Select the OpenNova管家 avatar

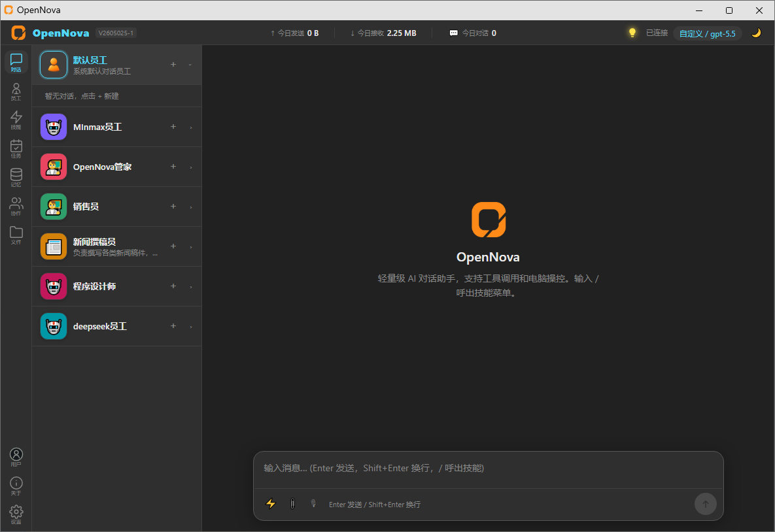coord(54,167)
